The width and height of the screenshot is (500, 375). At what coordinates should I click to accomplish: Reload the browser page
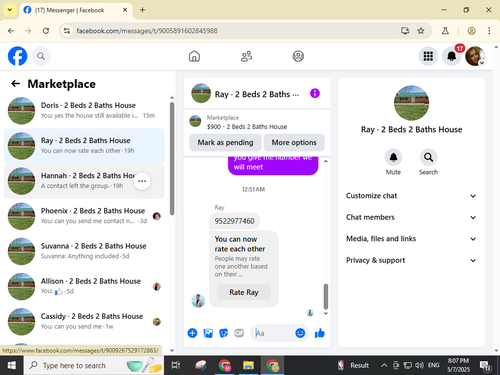click(x=46, y=31)
